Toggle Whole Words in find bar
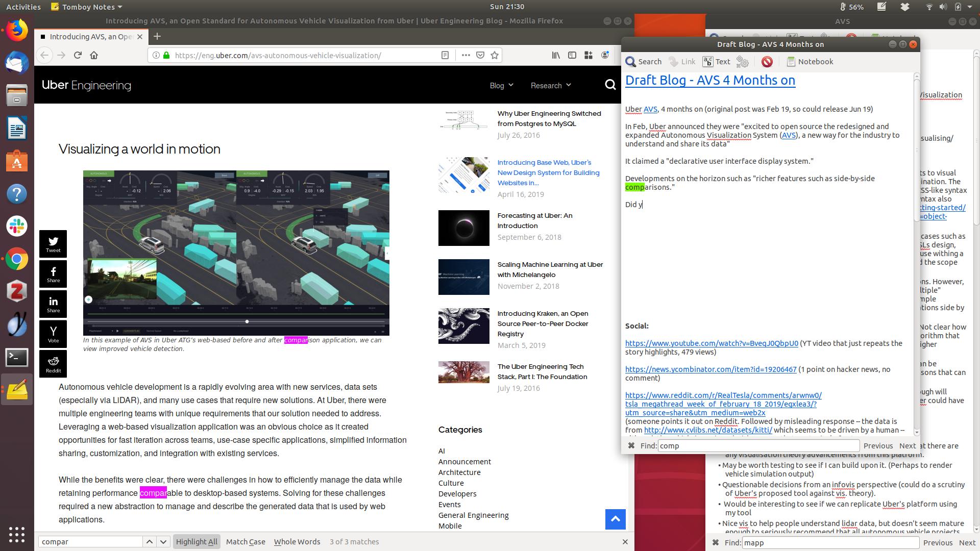The height and width of the screenshot is (551, 980). 297,542
